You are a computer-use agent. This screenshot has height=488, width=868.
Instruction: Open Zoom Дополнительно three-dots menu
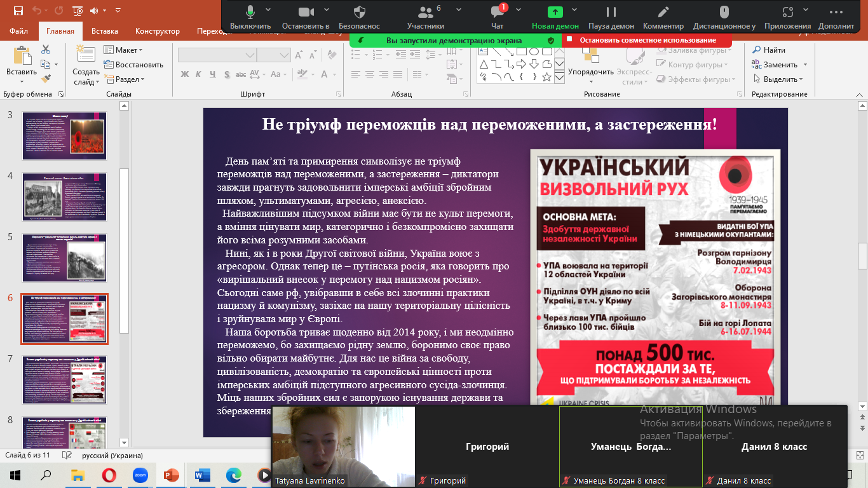point(836,17)
